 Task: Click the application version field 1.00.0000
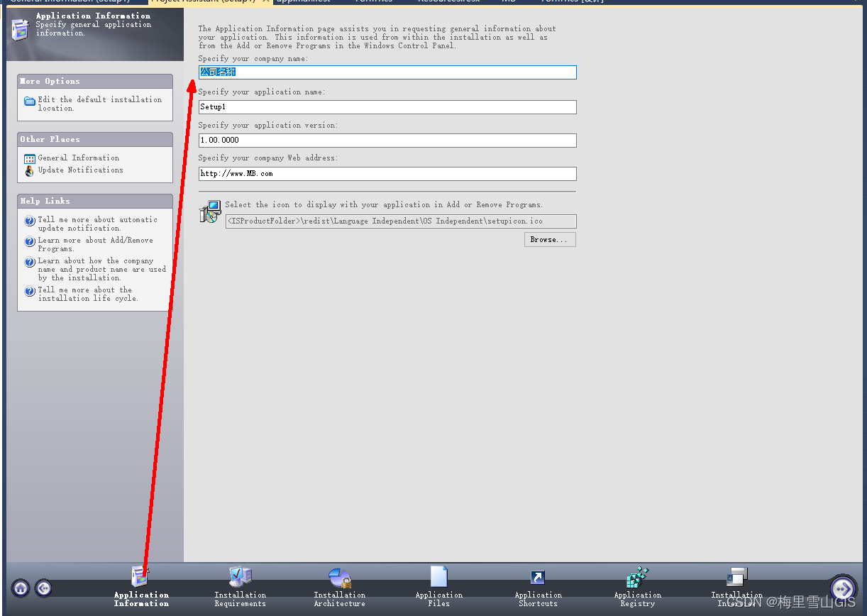coord(387,140)
